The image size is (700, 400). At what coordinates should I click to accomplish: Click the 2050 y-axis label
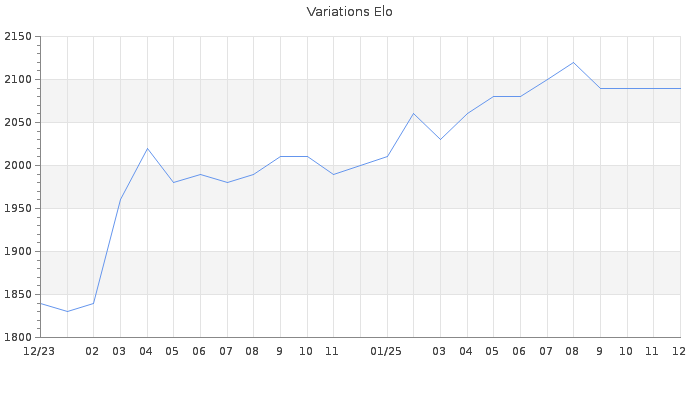(17, 123)
